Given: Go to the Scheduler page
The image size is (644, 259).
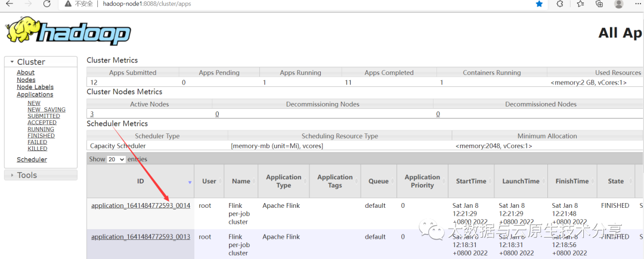Looking at the screenshot, I should pos(32,160).
